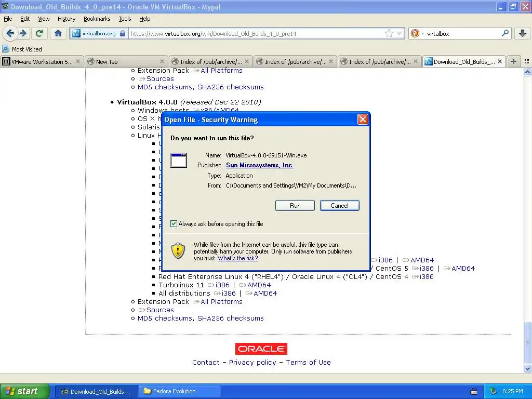The height and width of the screenshot is (399, 532).
Task: Click Run in the security warning
Action: [295, 206]
